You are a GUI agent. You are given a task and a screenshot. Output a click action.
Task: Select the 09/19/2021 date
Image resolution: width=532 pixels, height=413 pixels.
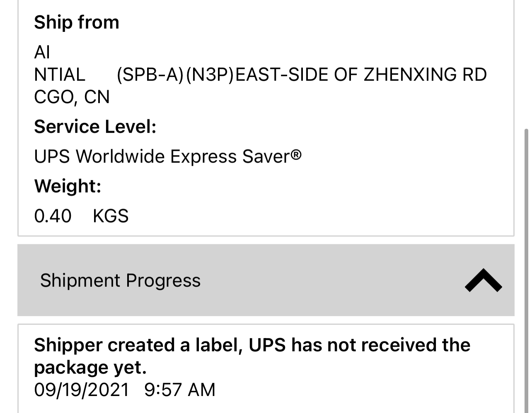[81, 390]
